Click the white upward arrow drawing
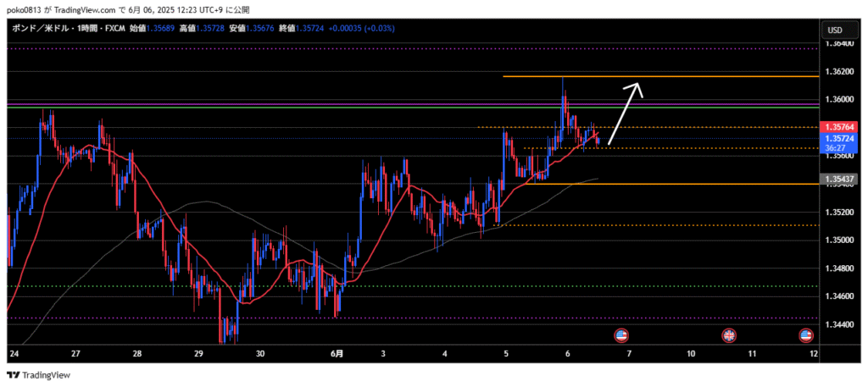 [x=625, y=113]
